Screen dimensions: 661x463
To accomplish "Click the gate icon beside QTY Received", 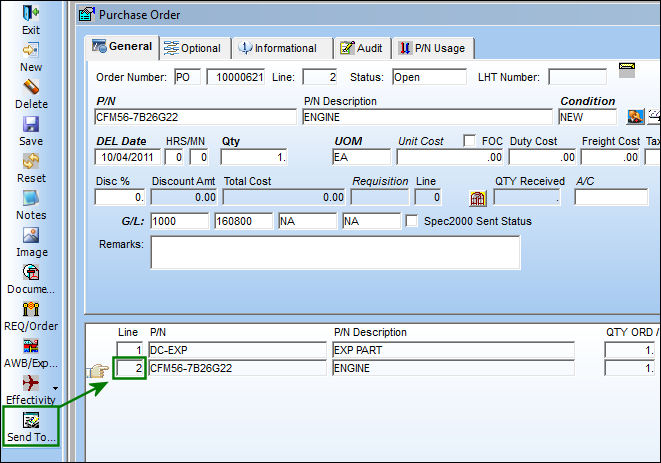I will (x=478, y=198).
